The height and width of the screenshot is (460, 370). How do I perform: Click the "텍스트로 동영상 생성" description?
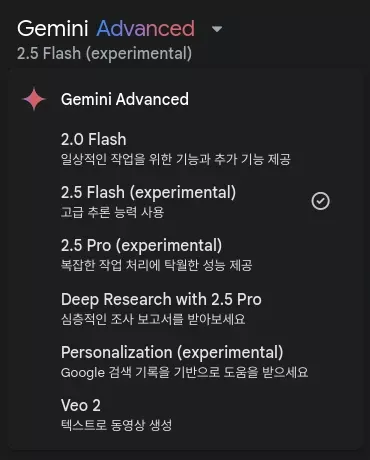(116, 425)
